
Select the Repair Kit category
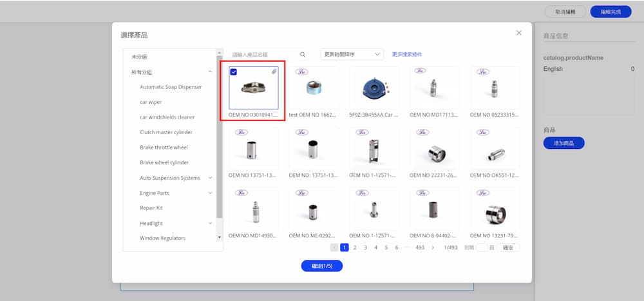coord(151,208)
